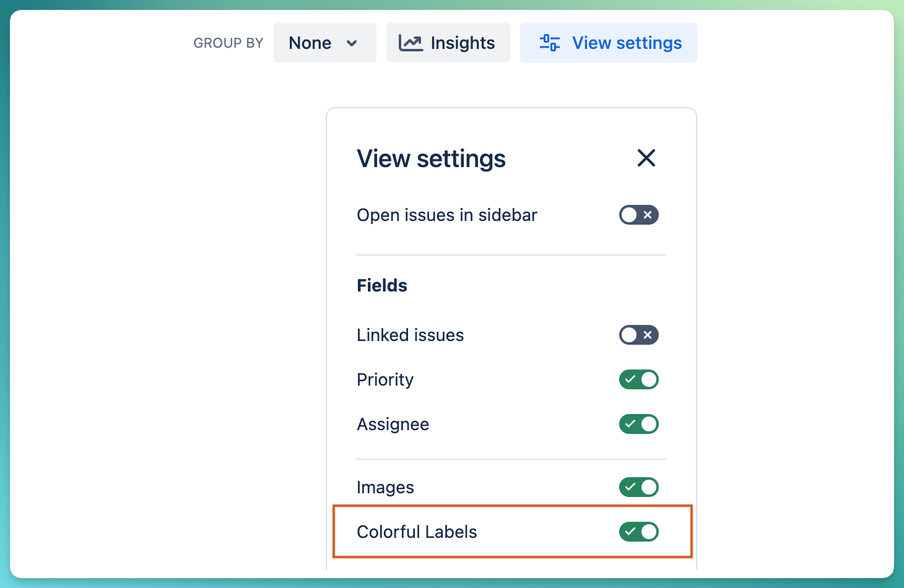Screen dimensions: 904x588
Task: Enable Open issues in sidebar
Action: (x=638, y=215)
